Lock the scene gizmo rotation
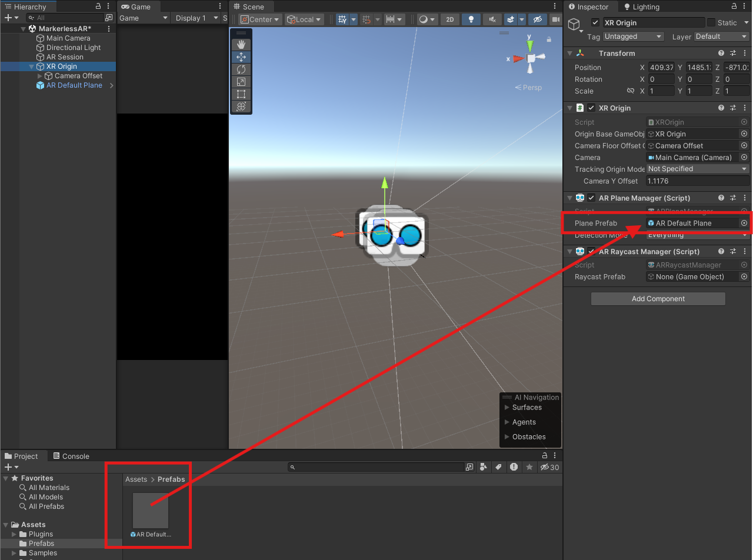This screenshot has height=560, width=753. 549,39
